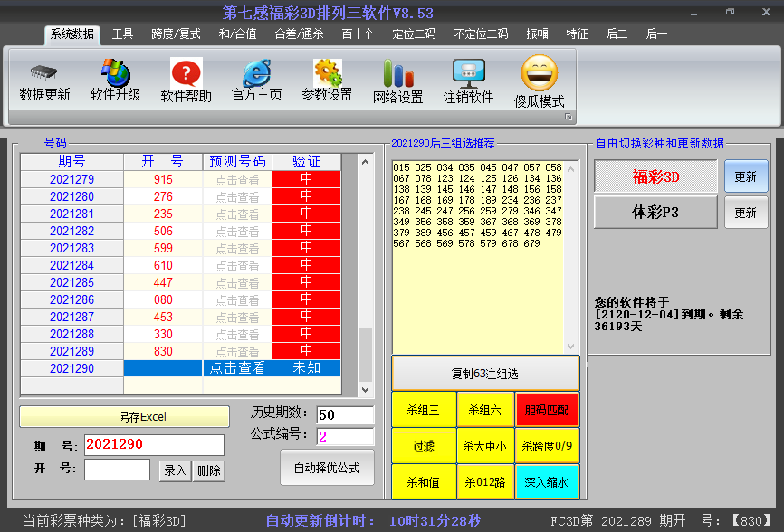784x532 pixels.
Task: Click 点击查看 for period 2021279
Action: pyautogui.click(x=237, y=180)
